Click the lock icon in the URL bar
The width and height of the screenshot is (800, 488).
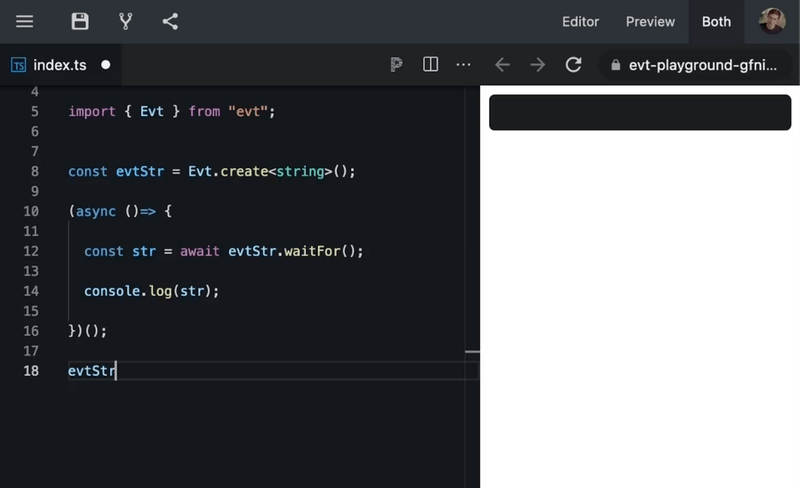[615, 66]
